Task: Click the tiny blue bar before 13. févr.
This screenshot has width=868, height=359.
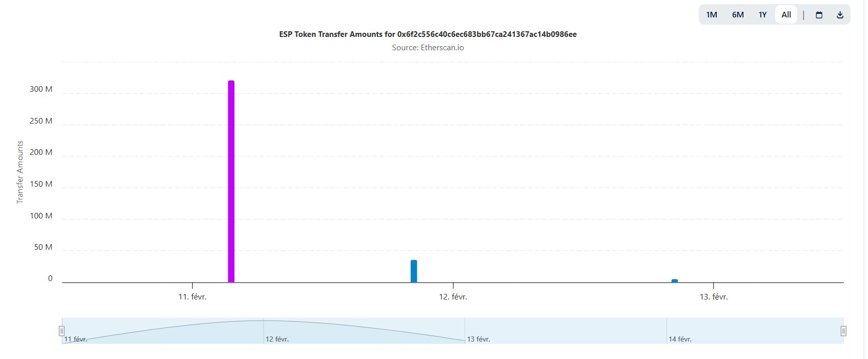Action: coord(675,281)
